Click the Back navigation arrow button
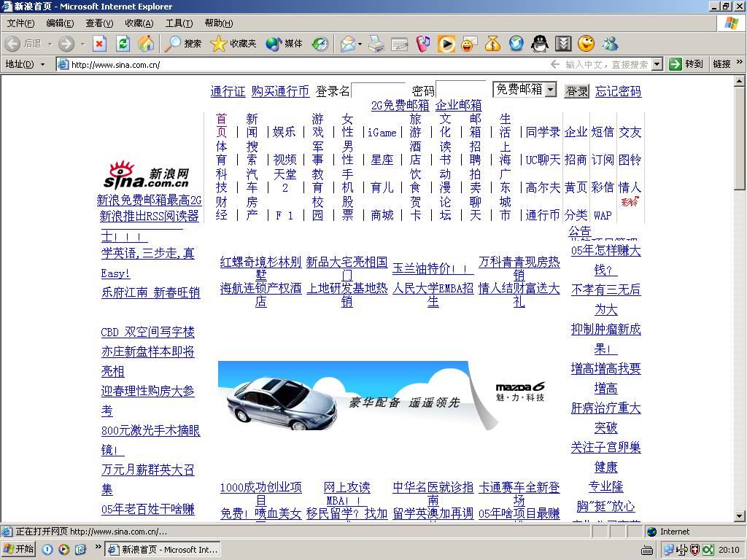This screenshot has height=560, width=747. [12, 44]
